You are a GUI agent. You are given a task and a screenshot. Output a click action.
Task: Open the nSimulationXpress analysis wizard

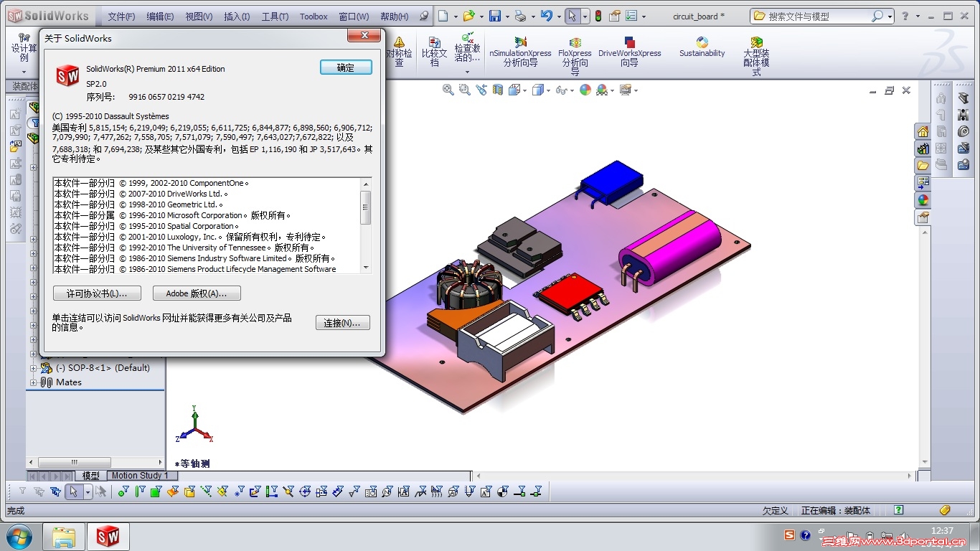point(520,52)
